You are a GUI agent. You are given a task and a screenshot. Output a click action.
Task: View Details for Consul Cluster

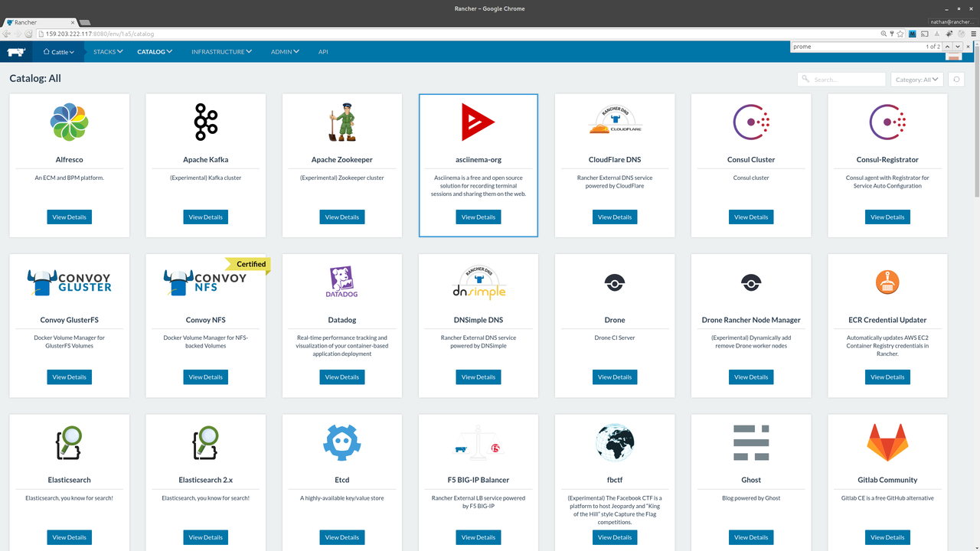click(751, 217)
